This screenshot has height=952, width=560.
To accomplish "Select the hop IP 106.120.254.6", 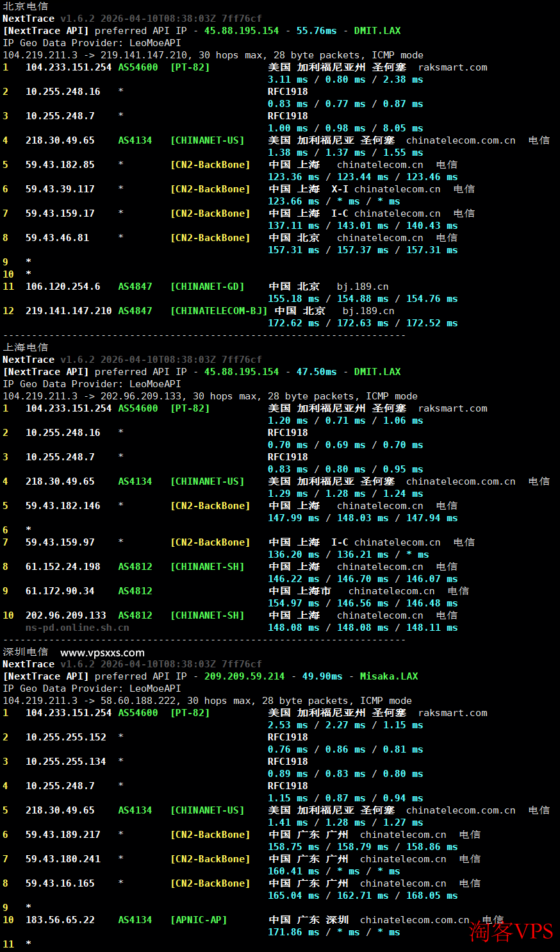I will coord(63,287).
